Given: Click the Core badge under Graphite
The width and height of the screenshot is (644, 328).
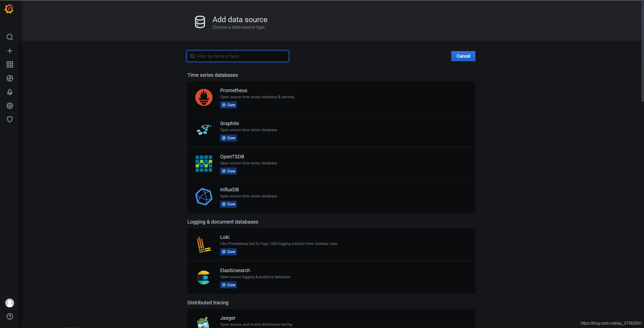Looking at the screenshot, I should click(x=228, y=138).
